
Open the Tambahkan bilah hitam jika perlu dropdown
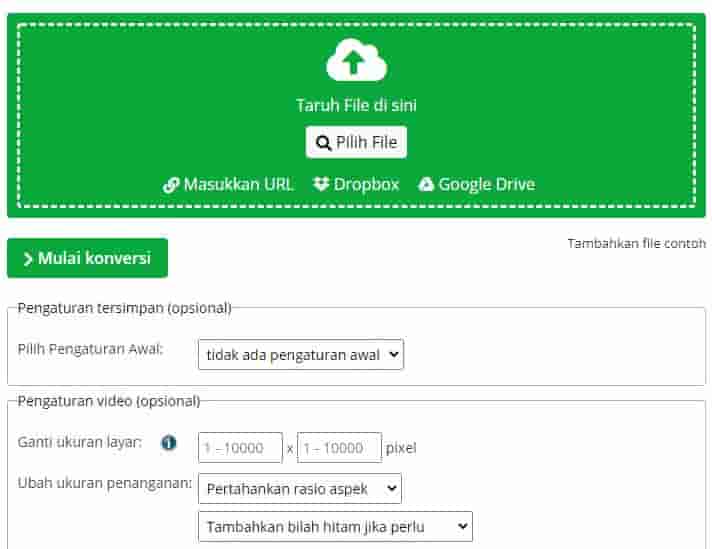336,527
